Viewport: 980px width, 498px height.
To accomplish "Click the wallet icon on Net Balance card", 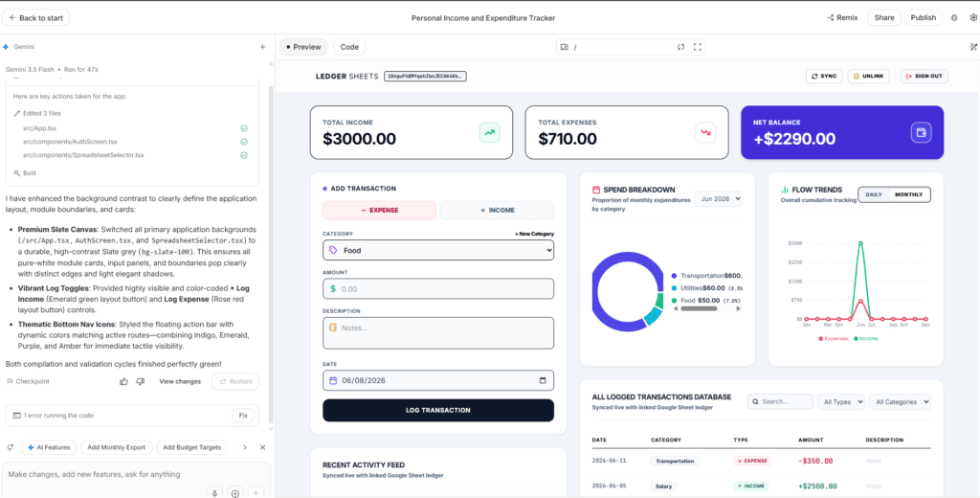I will 922,132.
